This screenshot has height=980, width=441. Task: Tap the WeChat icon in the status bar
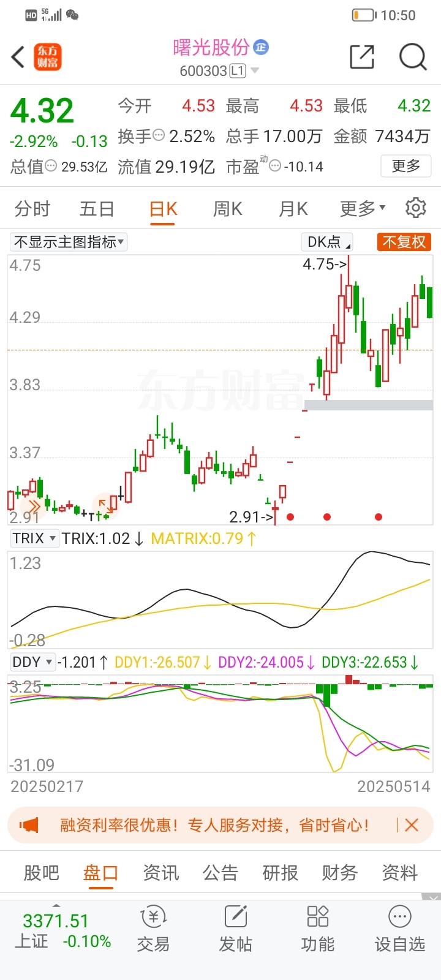(x=72, y=15)
